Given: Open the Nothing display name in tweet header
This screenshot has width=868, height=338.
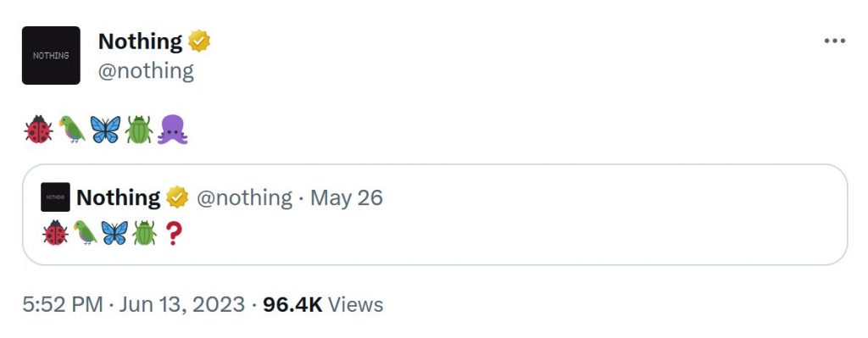Looking at the screenshot, I should click(140, 42).
